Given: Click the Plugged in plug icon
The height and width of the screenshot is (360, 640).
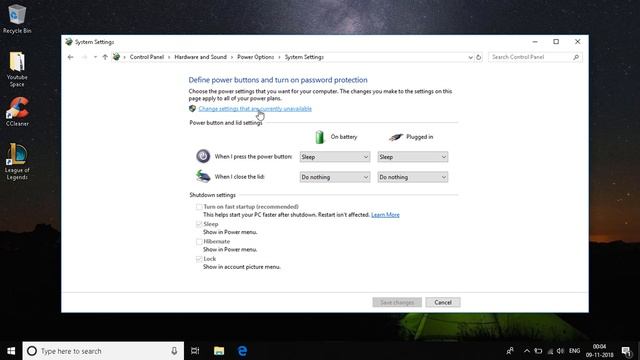Looking at the screenshot, I should [396, 137].
